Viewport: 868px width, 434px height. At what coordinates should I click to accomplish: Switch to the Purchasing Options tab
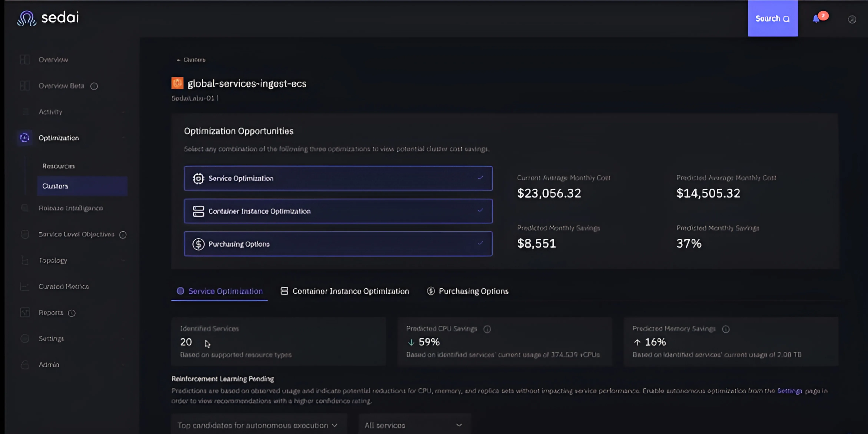468,291
